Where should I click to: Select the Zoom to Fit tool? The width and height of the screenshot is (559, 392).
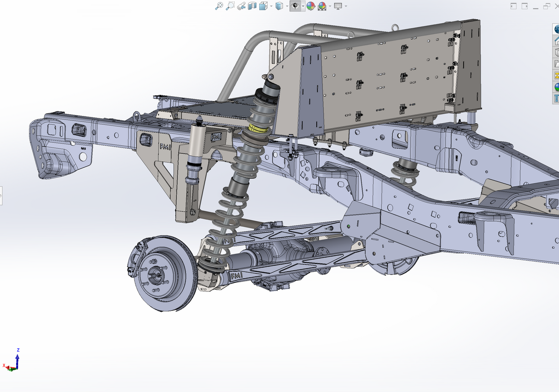(x=219, y=6)
